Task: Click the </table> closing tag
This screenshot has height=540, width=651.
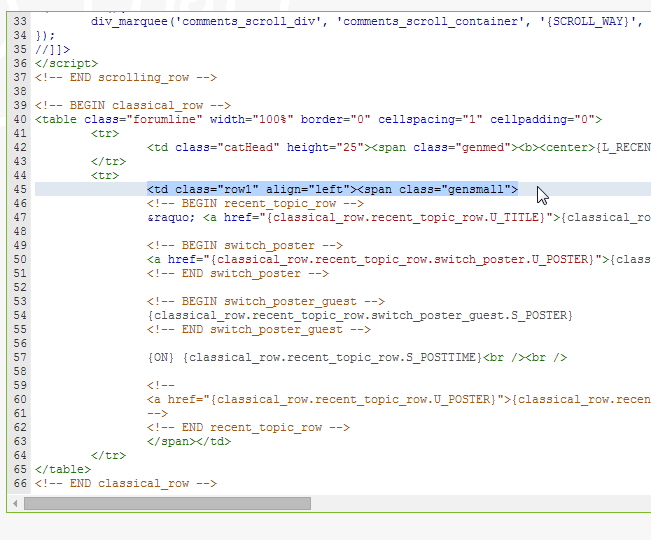Action: 63,469
